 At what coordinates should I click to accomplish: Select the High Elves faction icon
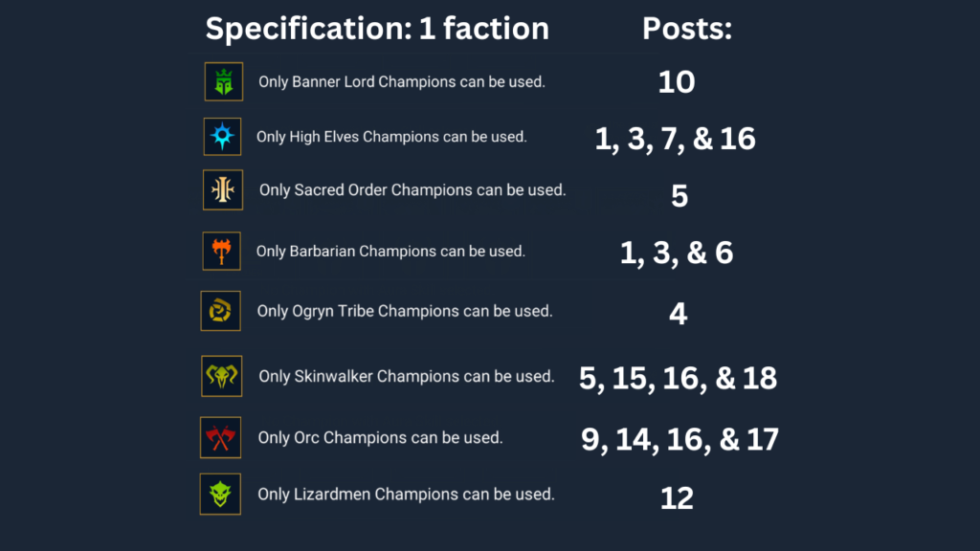click(223, 137)
